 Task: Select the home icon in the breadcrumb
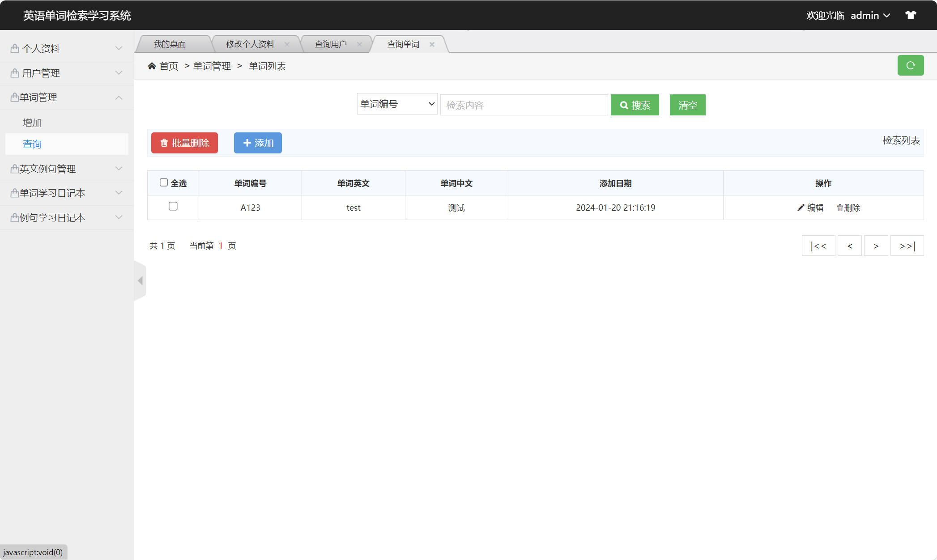tap(152, 65)
